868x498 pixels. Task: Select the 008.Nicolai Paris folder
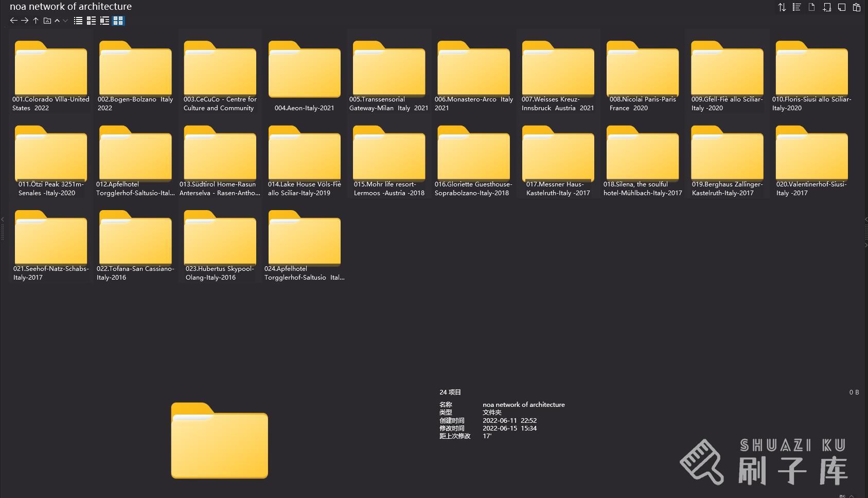click(643, 76)
